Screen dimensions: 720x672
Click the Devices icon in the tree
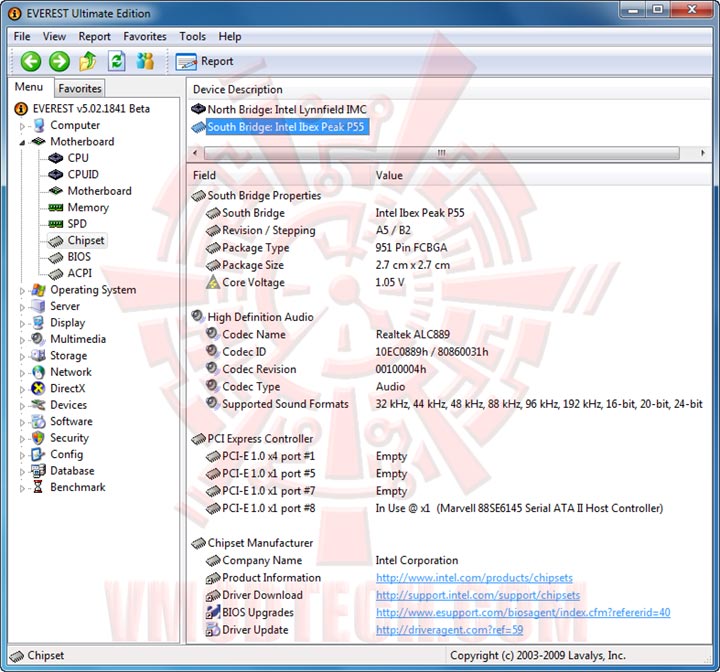(x=38, y=405)
